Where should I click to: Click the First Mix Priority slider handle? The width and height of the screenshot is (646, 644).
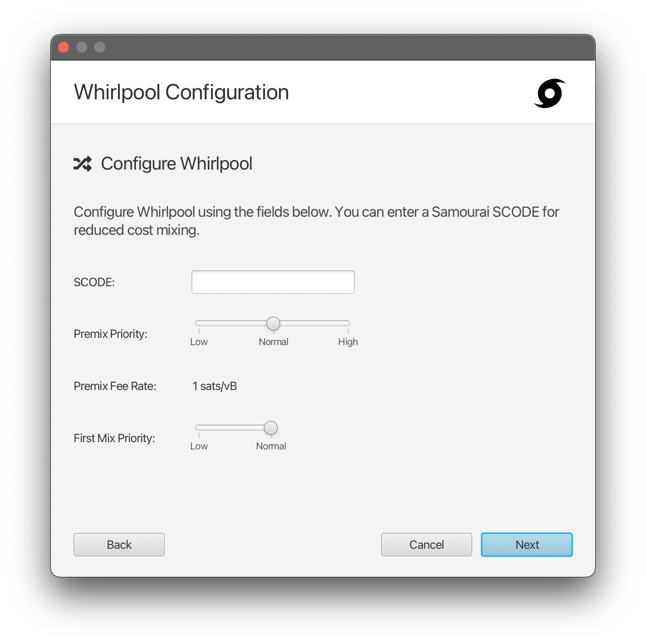[270, 427]
